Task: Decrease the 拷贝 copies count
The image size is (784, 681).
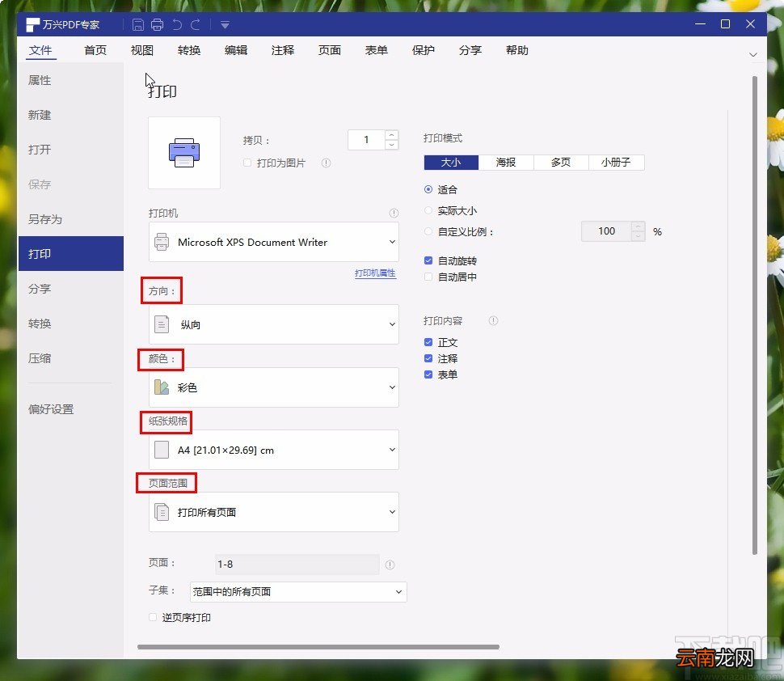Action: [391, 145]
